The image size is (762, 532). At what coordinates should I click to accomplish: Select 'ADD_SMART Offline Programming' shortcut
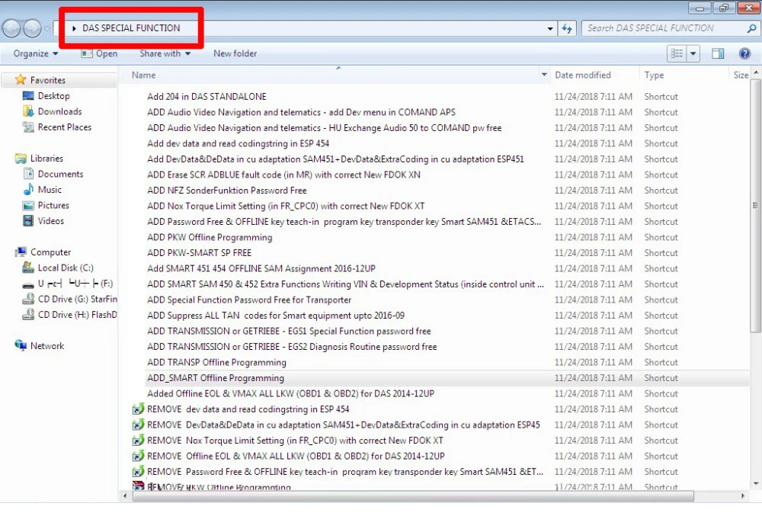(x=216, y=378)
